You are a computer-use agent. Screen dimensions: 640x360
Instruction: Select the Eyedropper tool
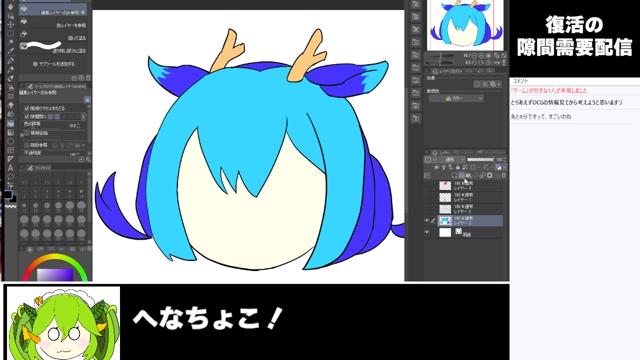click(x=11, y=51)
